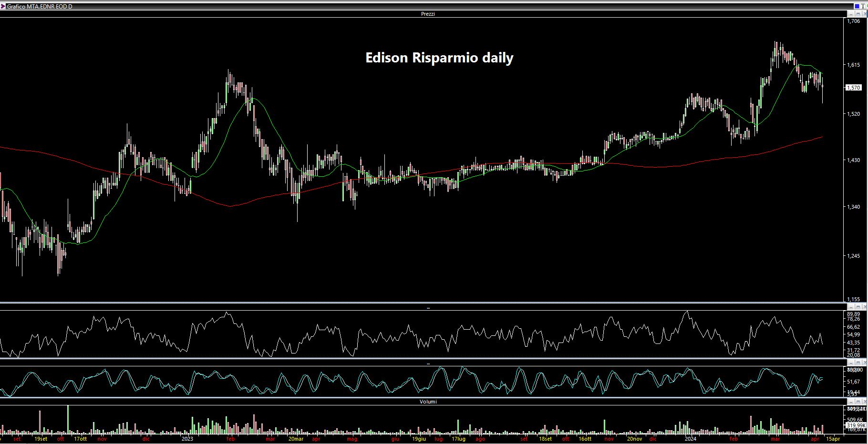
Task: Click the 43,35 oscillator scale value
Action: tap(854, 343)
